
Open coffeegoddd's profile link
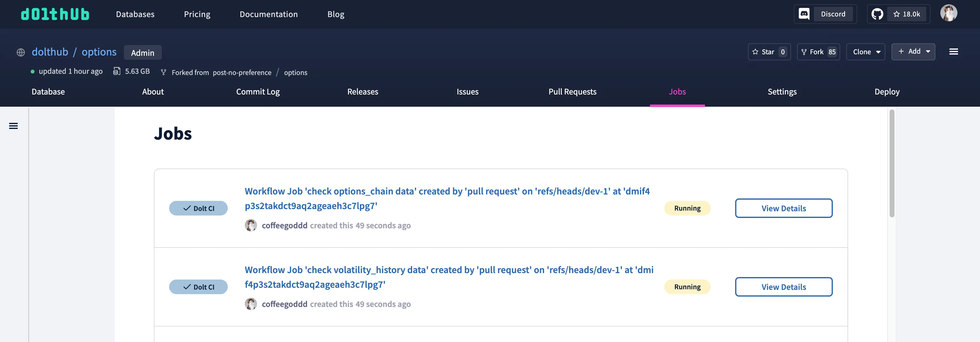pyautogui.click(x=285, y=225)
